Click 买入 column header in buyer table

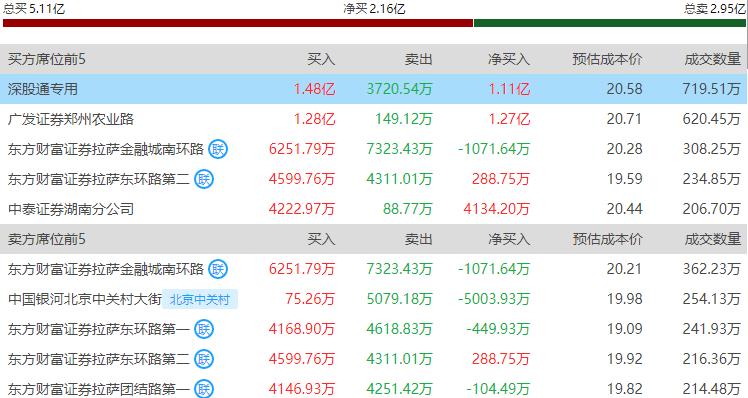pyautogui.click(x=321, y=59)
